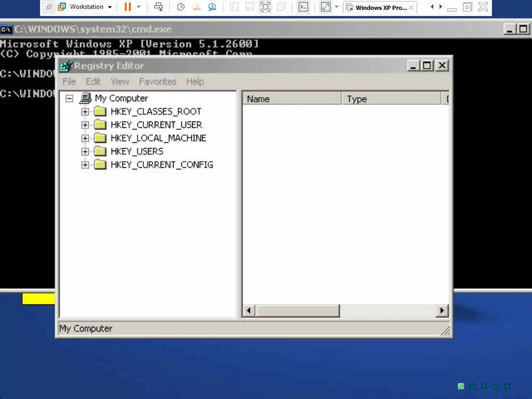
Task: Open the stretch options dropdown arrow
Action: pyautogui.click(x=337, y=7)
